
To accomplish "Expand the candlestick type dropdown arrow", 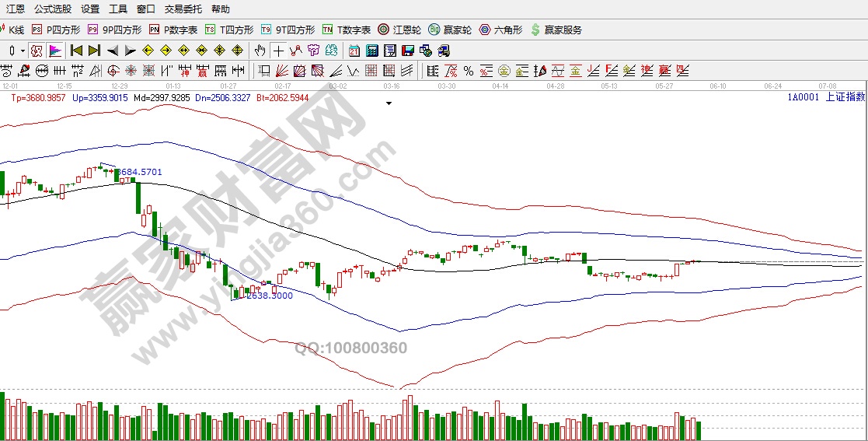I will pyautogui.click(x=23, y=51).
